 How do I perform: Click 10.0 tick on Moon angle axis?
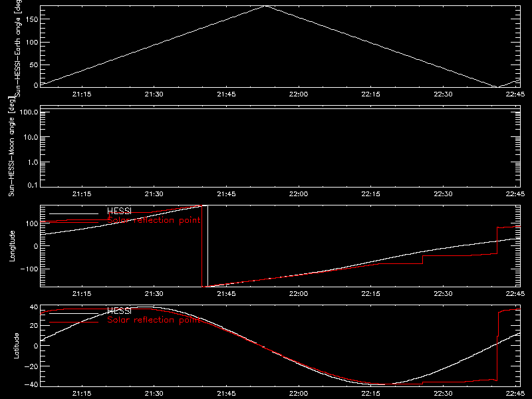(31, 138)
